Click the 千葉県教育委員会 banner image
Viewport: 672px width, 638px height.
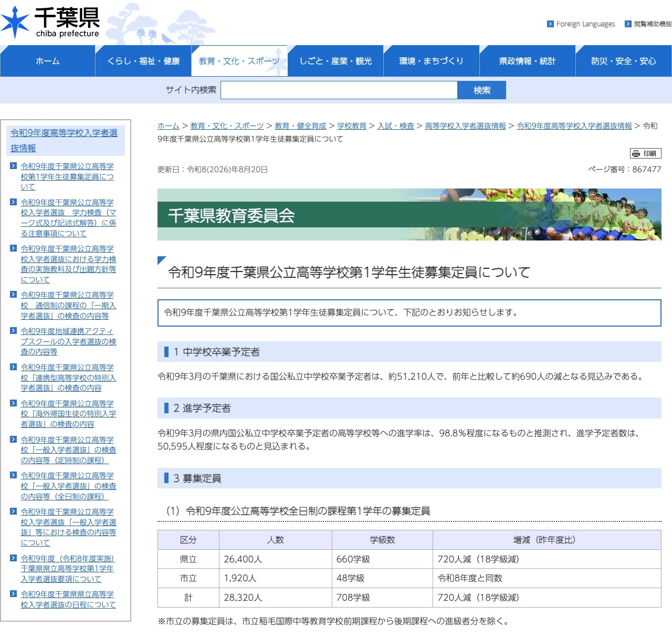[x=409, y=215]
